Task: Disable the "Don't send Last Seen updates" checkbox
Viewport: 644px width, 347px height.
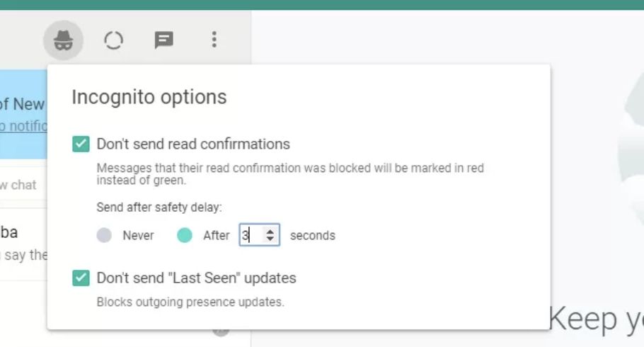Action: point(81,278)
